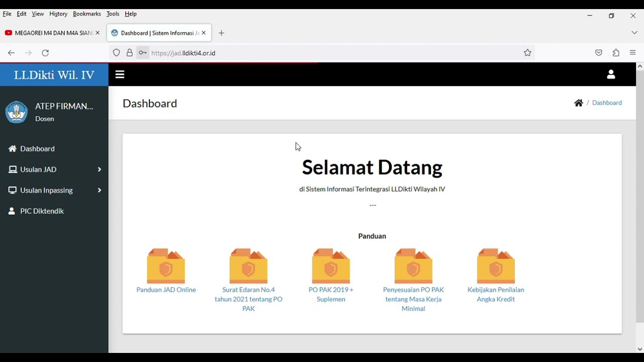The width and height of the screenshot is (644, 362).
Task: Click the scrollbar down arrow
Action: click(x=640, y=349)
